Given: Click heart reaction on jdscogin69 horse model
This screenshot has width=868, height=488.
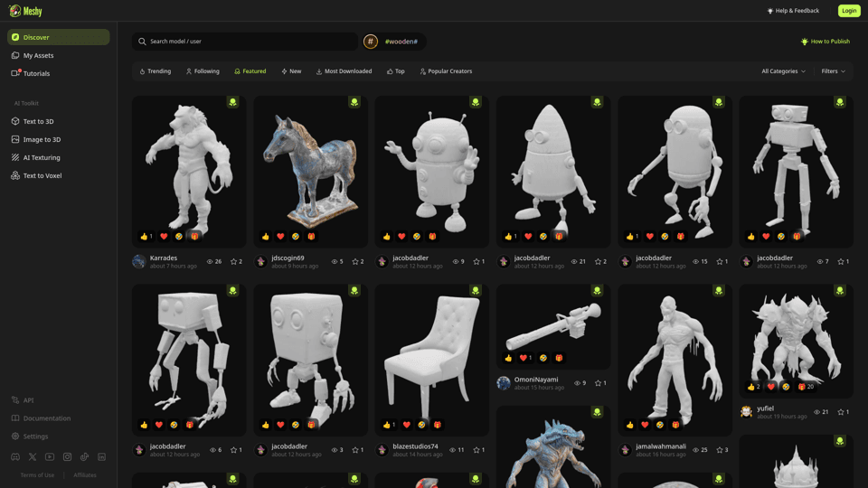Looking at the screenshot, I should pos(280,236).
